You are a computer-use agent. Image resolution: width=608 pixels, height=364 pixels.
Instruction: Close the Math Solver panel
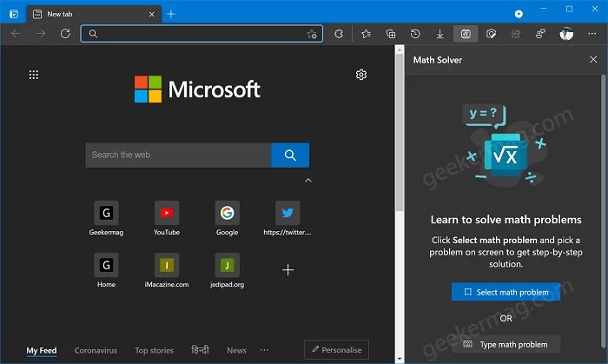pos(593,59)
